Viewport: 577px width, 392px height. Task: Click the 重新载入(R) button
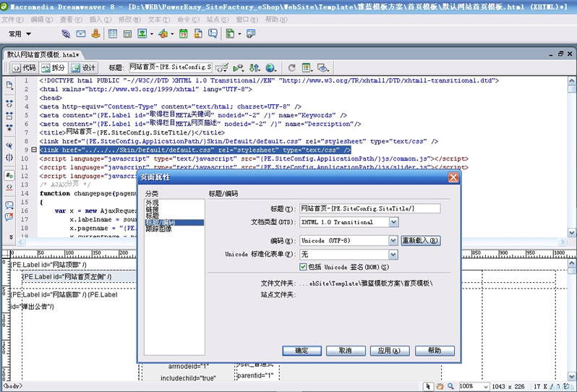click(421, 240)
